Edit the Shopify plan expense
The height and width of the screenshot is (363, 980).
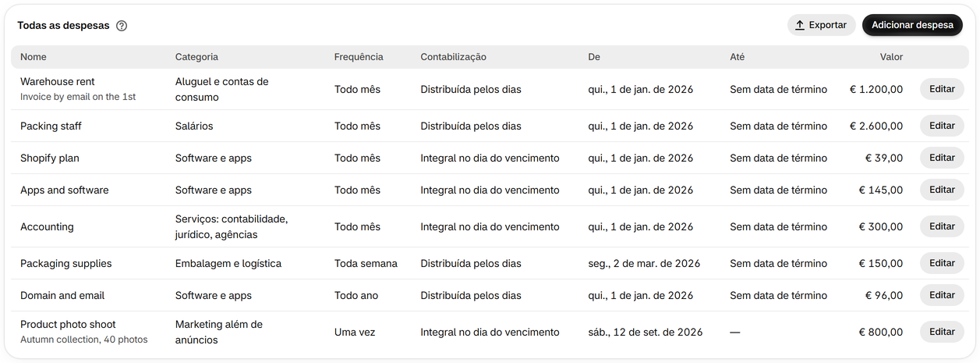point(942,158)
